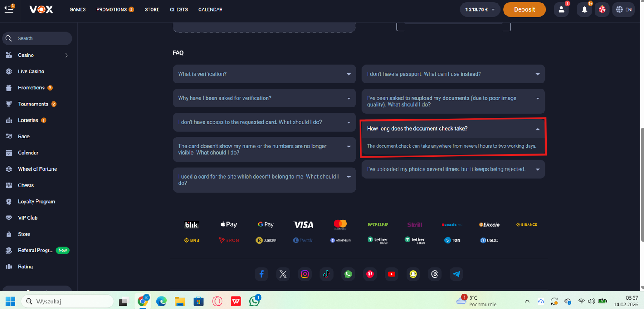Click the WhatsApp footer icon

coord(348,274)
